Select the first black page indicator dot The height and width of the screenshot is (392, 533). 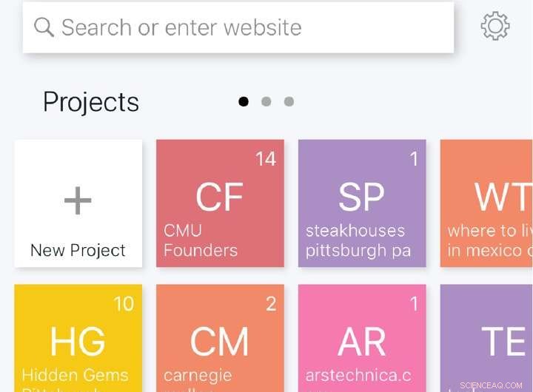pyautogui.click(x=244, y=101)
